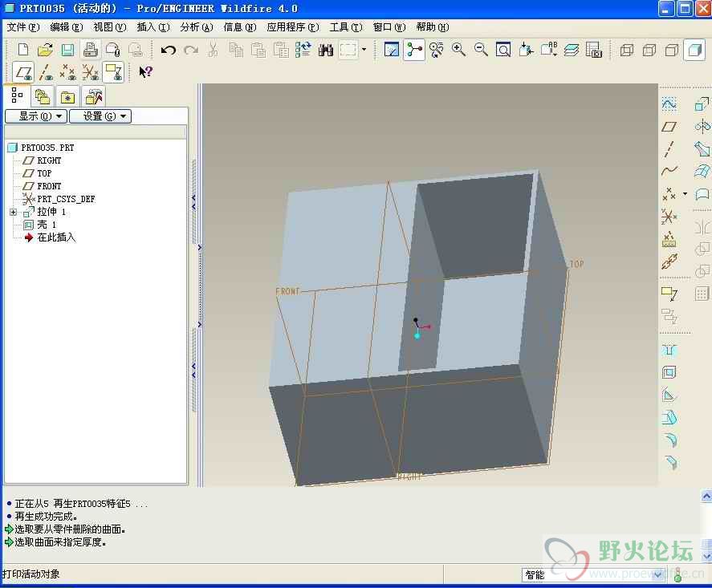712x588 pixels.
Task: Expand datum point tool flyout arrow
Action: tap(686, 194)
